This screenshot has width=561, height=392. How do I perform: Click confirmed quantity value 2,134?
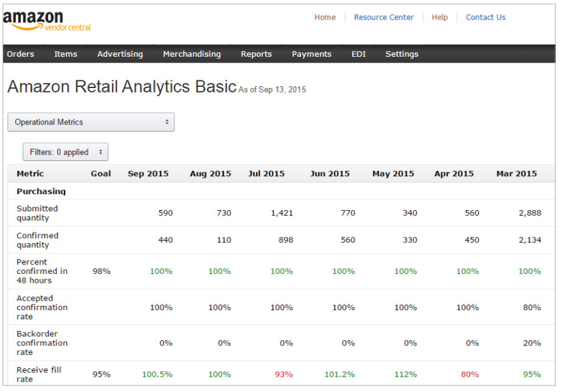[x=530, y=240]
